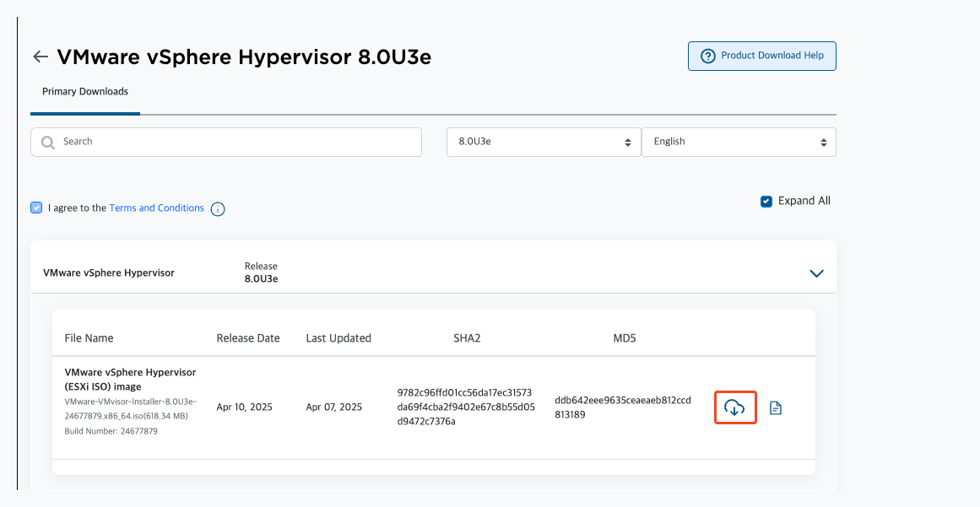Click the Apr 07, 2025 last updated date
The image size is (980, 507).
pos(333,407)
